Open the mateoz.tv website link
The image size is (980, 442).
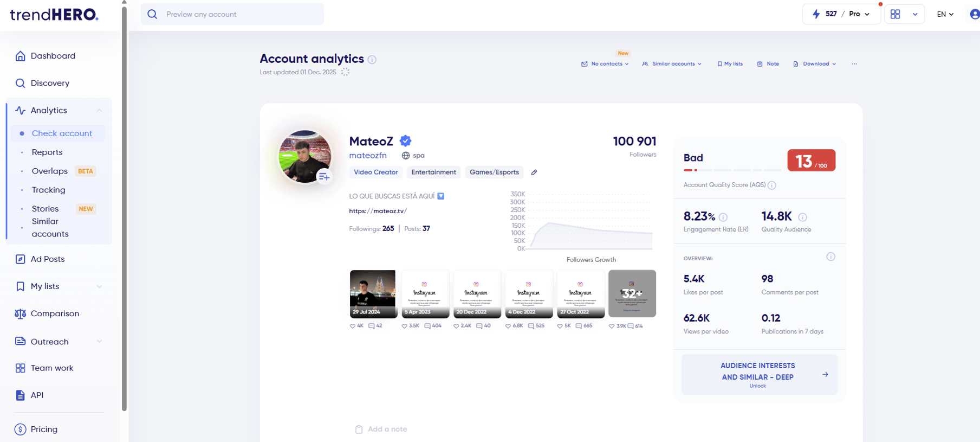point(378,211)
